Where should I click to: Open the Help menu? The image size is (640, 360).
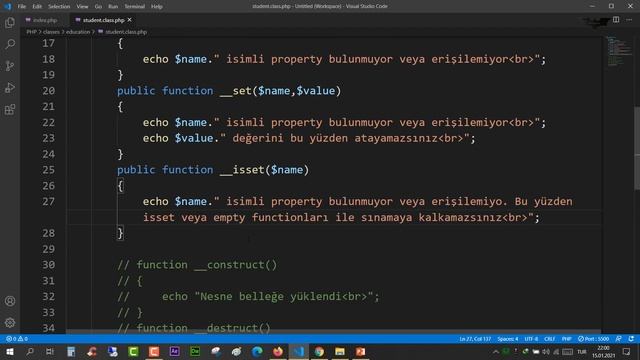tap(157, 6)
